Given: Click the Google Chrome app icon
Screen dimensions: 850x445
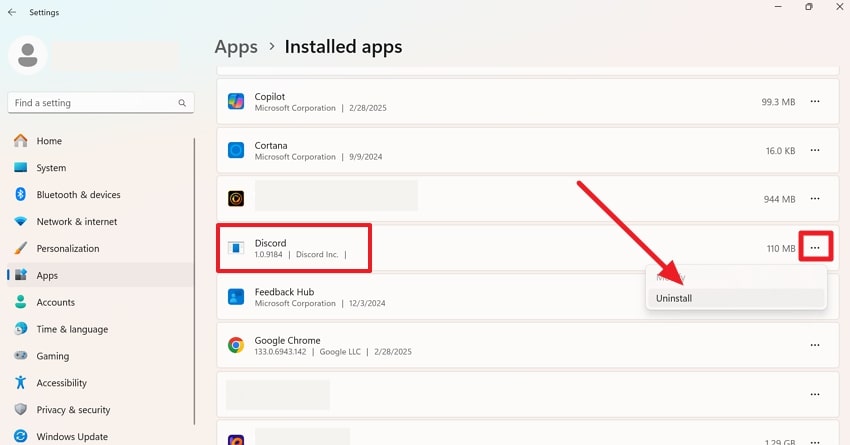Looking at the screenshot, I should (x=236, y=345).
